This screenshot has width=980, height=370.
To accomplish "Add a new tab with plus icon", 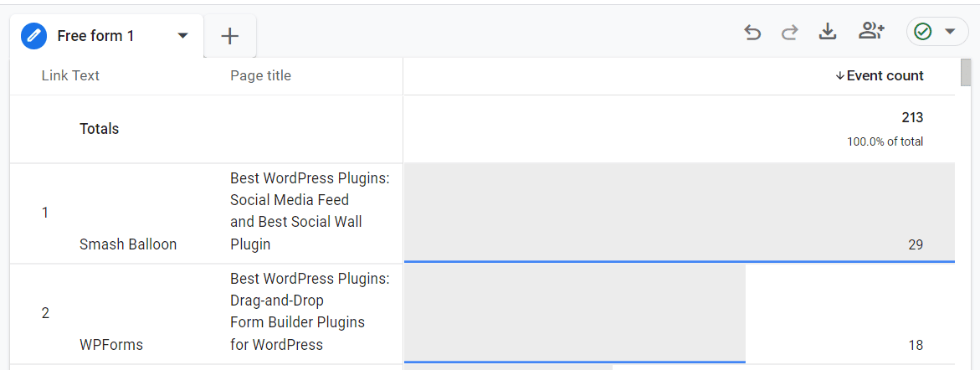I will (x=229, y=36).
